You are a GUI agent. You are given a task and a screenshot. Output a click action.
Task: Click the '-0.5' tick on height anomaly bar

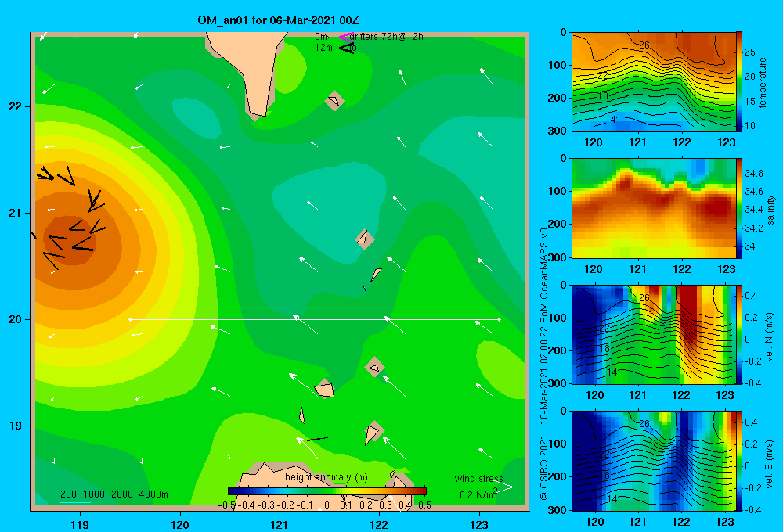[227, 505]
